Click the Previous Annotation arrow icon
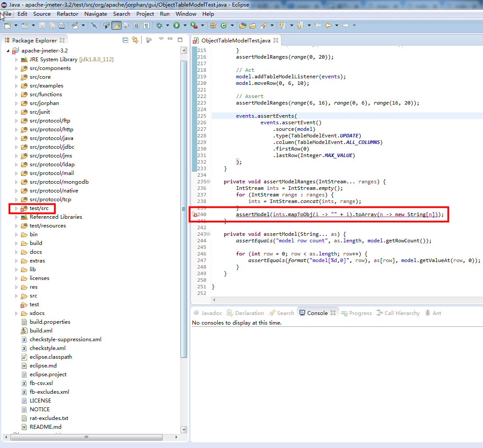This screenshot has height=448, width=483. coord(300,25)
